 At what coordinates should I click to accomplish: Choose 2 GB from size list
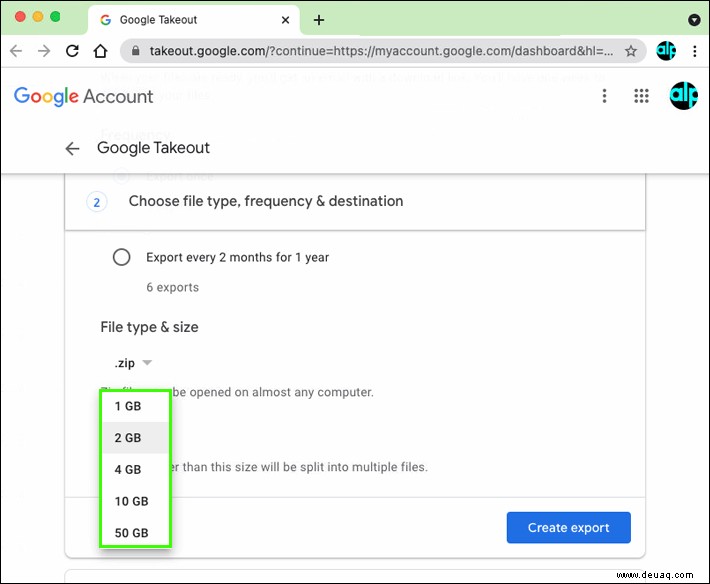click(x=135, y=438)
